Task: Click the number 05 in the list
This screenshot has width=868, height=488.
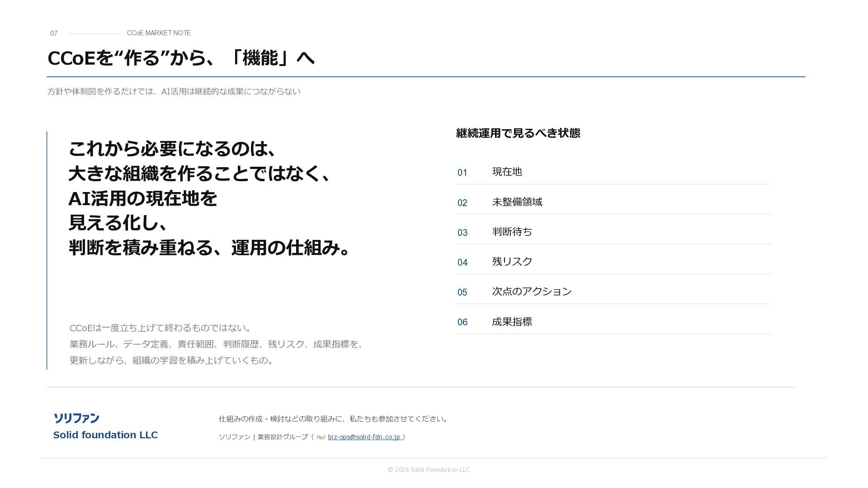Action: pos(462,292)
